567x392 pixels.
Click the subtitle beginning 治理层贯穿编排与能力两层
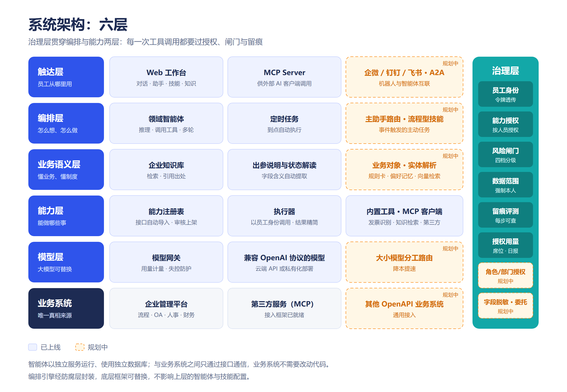click(x=146, y=42)
